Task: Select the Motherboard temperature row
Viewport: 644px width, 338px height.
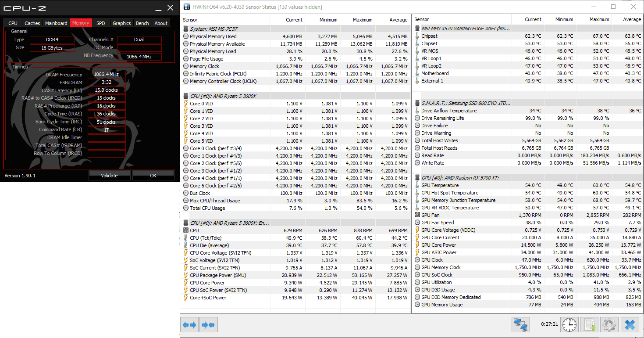Action: 527,73
